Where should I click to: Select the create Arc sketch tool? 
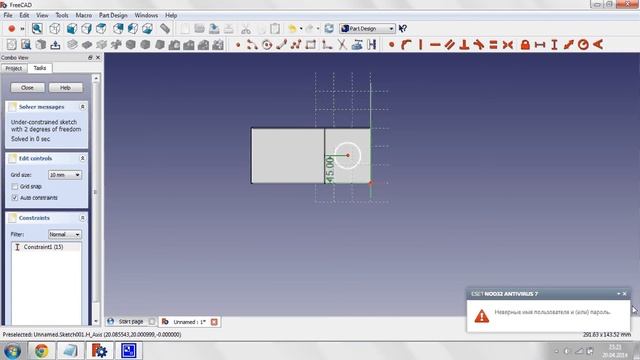(252, 44)
